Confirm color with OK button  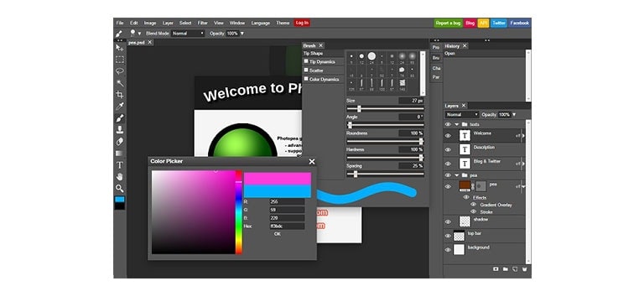278,234
